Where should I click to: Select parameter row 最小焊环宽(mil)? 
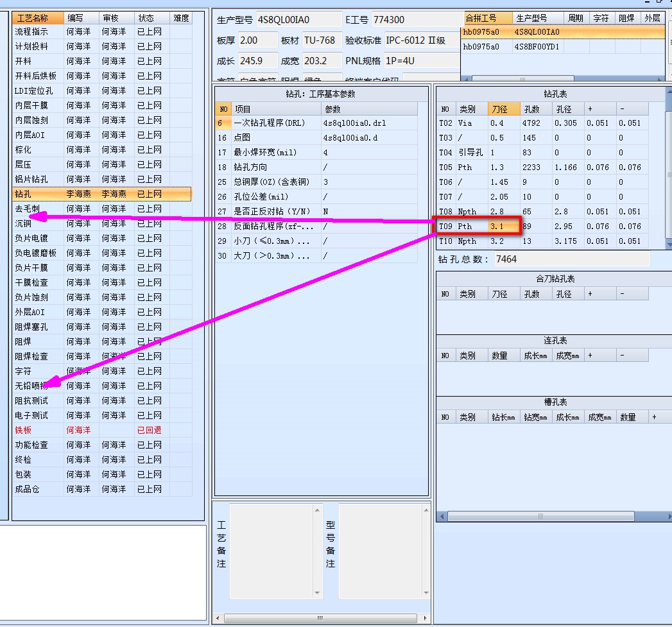(316, 153)
